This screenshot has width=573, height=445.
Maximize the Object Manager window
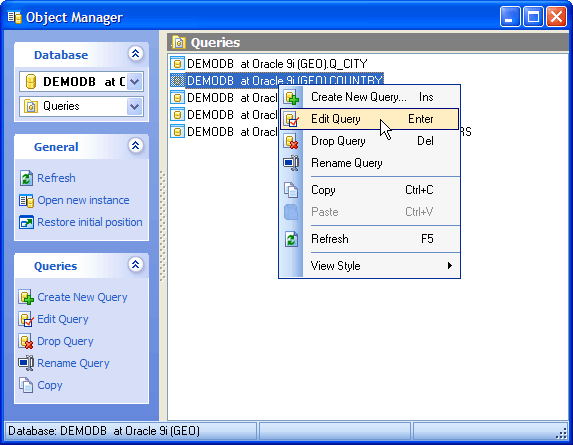[533, 17]
